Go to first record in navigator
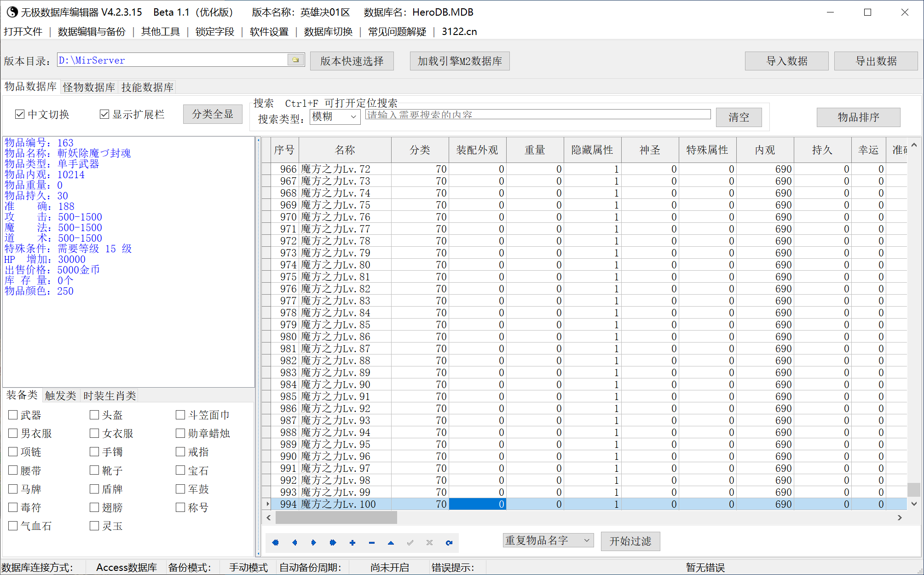924x575 pixels. coord(275,543)
